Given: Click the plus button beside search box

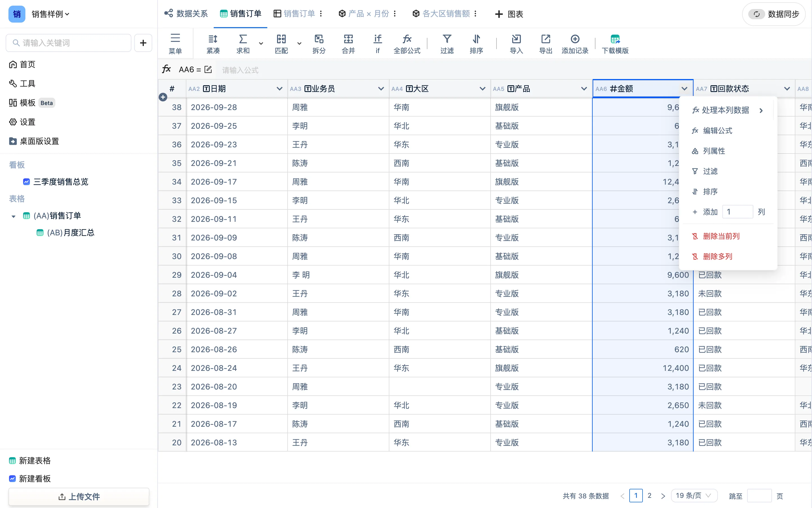Looking at the screenshot, I should click(x=143, y=43).
